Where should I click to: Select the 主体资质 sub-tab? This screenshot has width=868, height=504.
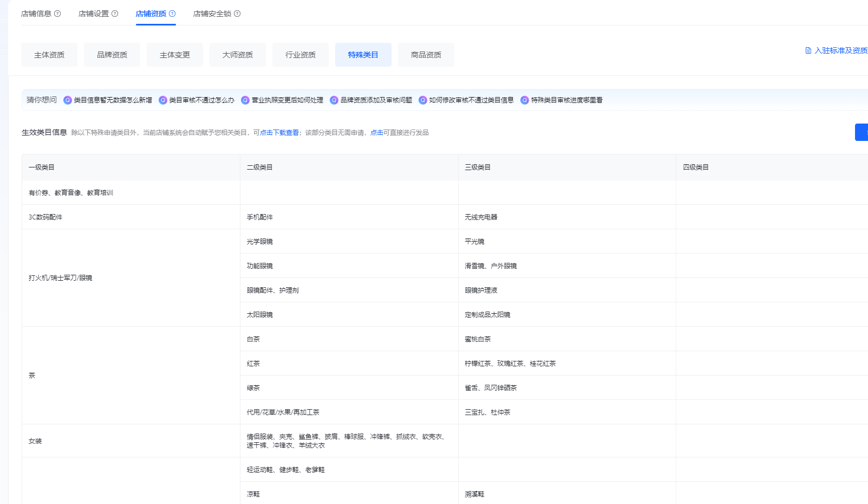point(49,55)
